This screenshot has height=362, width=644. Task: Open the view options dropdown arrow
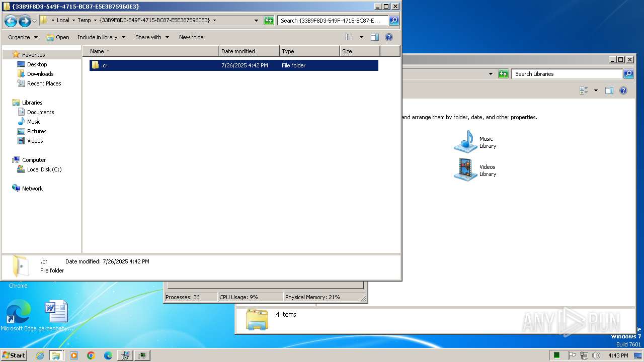[x=361, y=37]
